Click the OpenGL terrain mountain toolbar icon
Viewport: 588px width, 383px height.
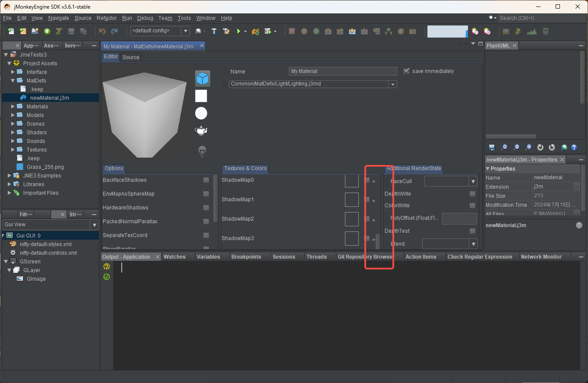tap(532, 31)
